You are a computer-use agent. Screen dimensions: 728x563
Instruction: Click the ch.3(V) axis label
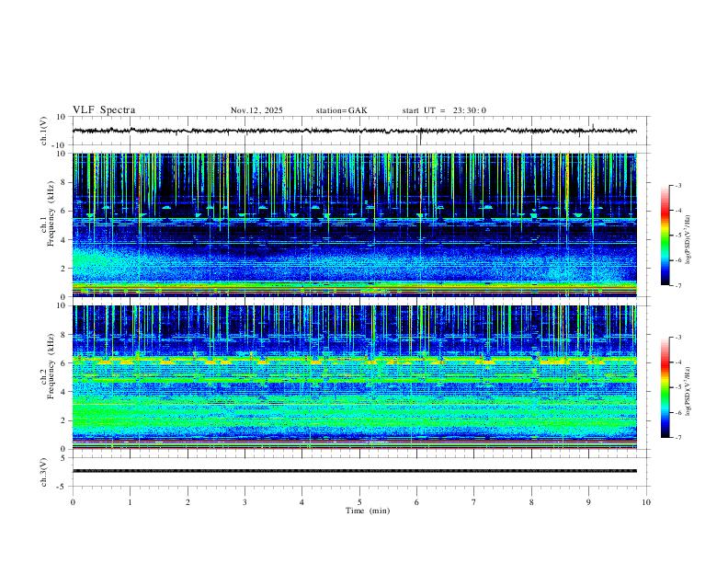click(x=44, y=472)
